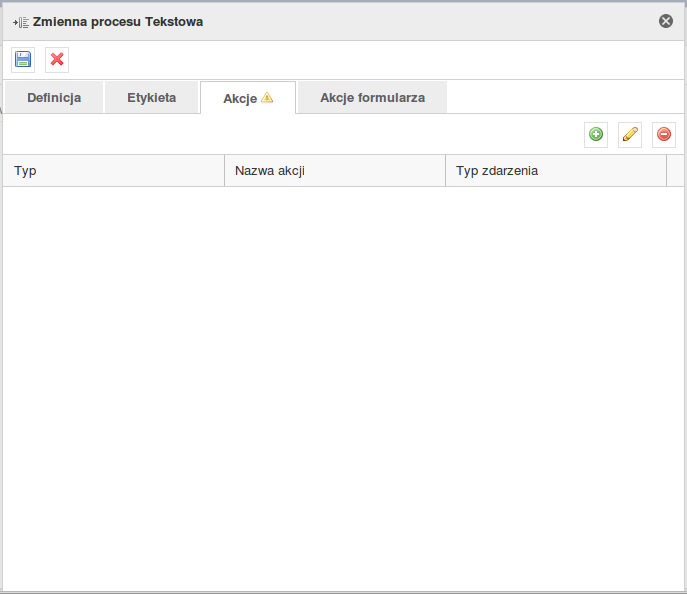Sort by the Typ column header
Image resolution: width=687 pixels, height=594 pixels.
tap(114, 171)
